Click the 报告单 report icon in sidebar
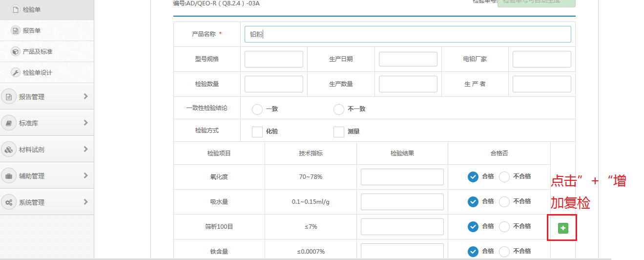644x260 pixels. click(x=15, y=31)
